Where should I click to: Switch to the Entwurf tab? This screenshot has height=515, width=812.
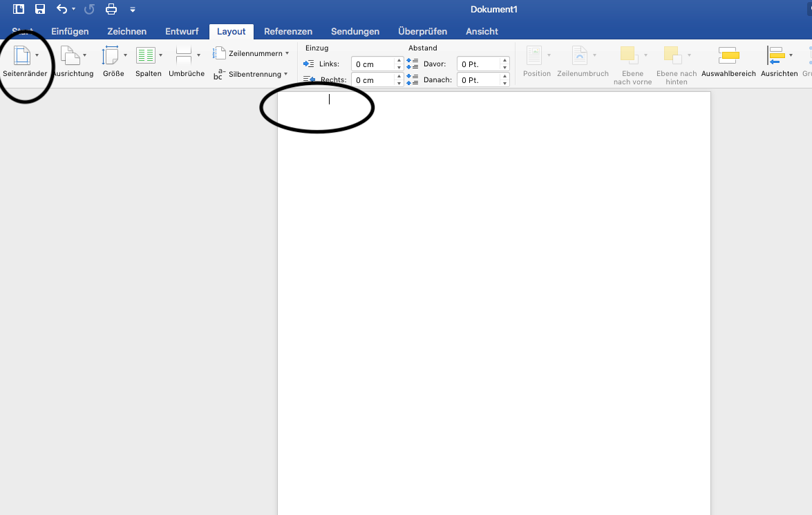[x=182, y=32]
